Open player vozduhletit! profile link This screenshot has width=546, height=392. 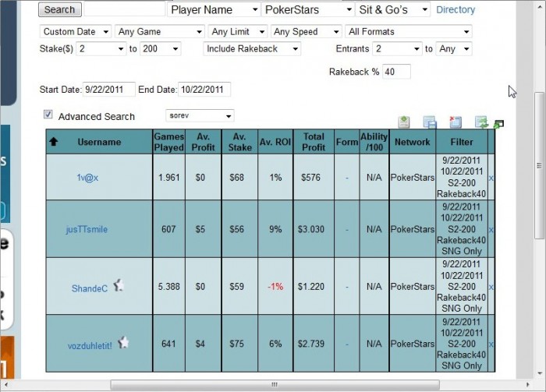pos(90,346)
